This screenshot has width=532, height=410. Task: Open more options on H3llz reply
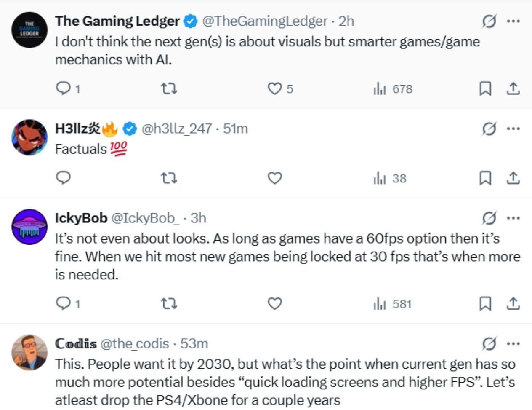[513, 129]
